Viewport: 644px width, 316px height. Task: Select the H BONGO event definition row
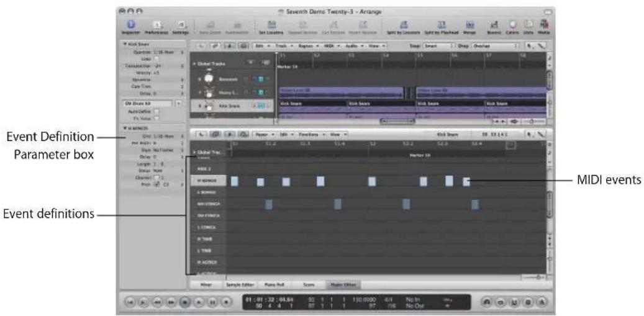tap(209, 180)
